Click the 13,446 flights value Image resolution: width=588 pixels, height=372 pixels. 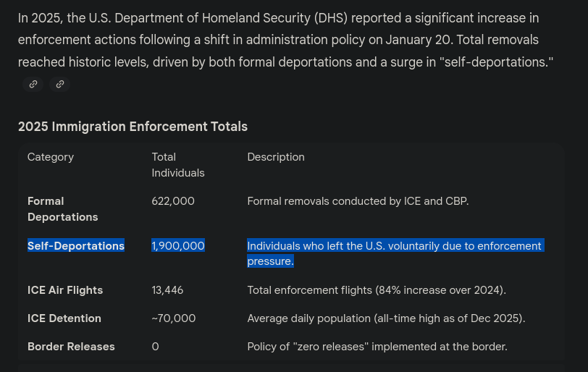pos(167,290)
